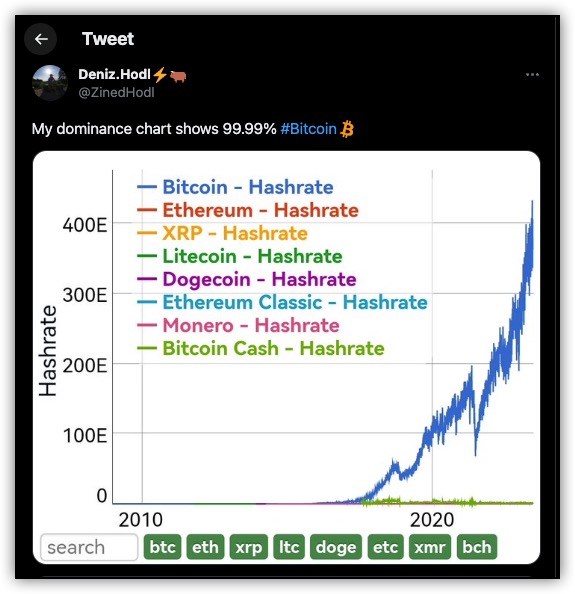
Task: Click the Deniz.Hodl display name
Action: (x=114, y=74)
